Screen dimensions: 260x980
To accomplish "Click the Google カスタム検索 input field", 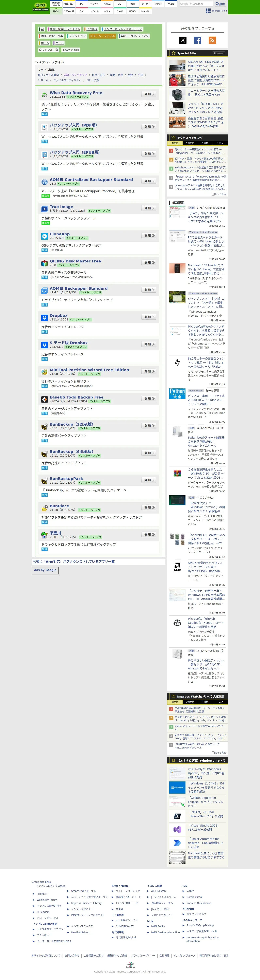I will (x=196, y=4).
